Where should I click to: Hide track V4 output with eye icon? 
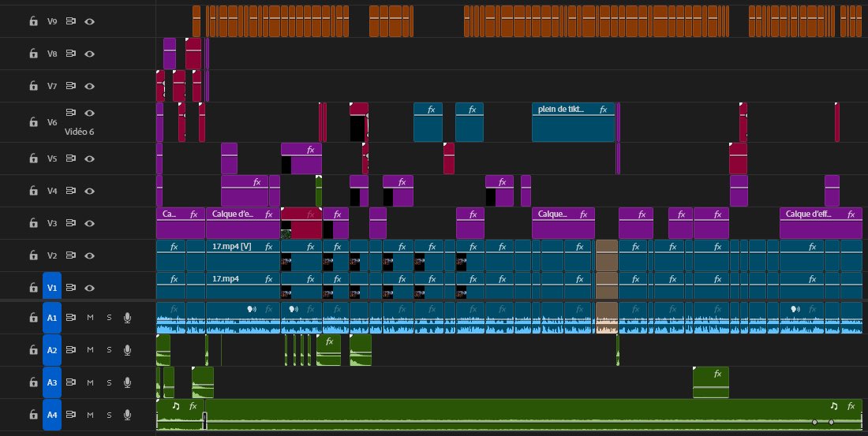click(x=90, y=191)
